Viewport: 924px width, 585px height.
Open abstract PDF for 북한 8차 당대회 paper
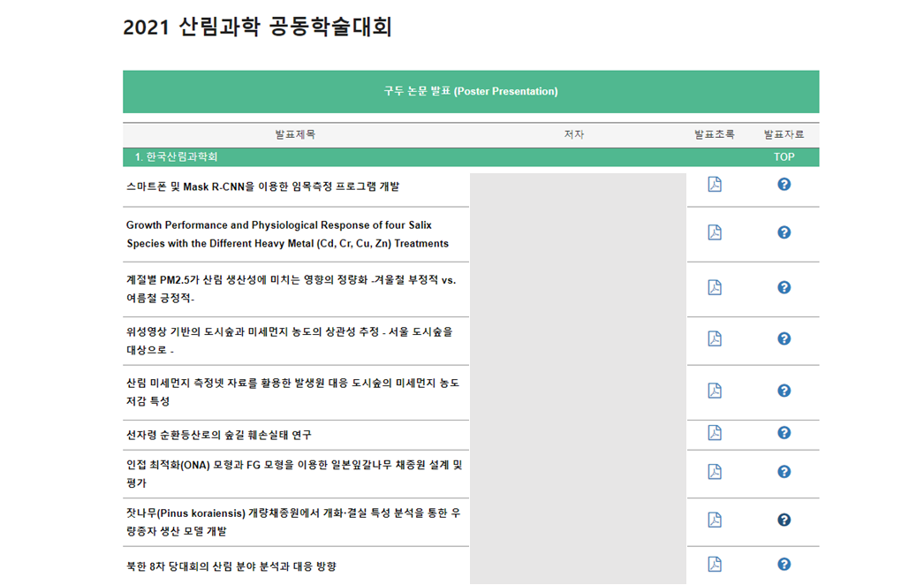click(715, 565)
